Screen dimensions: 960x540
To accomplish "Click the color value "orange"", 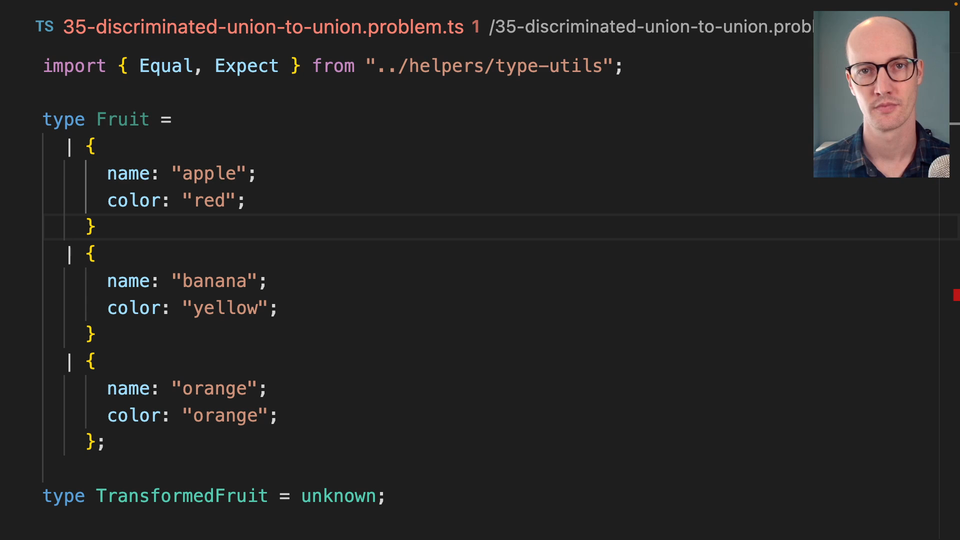I will pos(224,415).
